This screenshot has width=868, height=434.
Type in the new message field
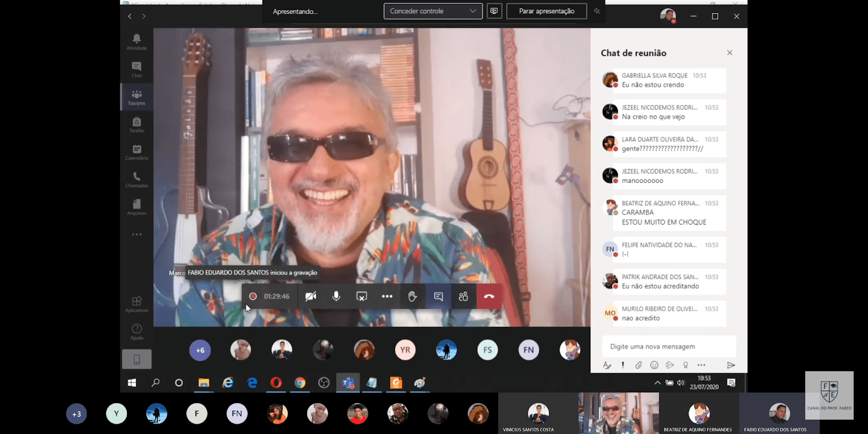[668, 347]
